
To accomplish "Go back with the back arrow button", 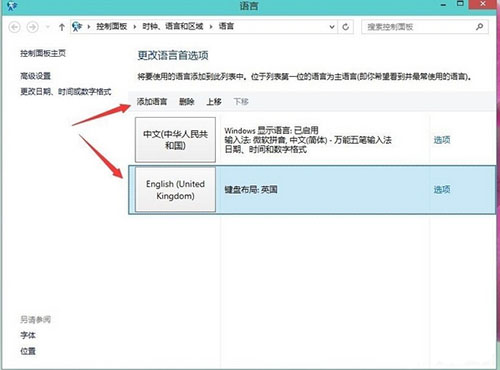I will [15, 27].
